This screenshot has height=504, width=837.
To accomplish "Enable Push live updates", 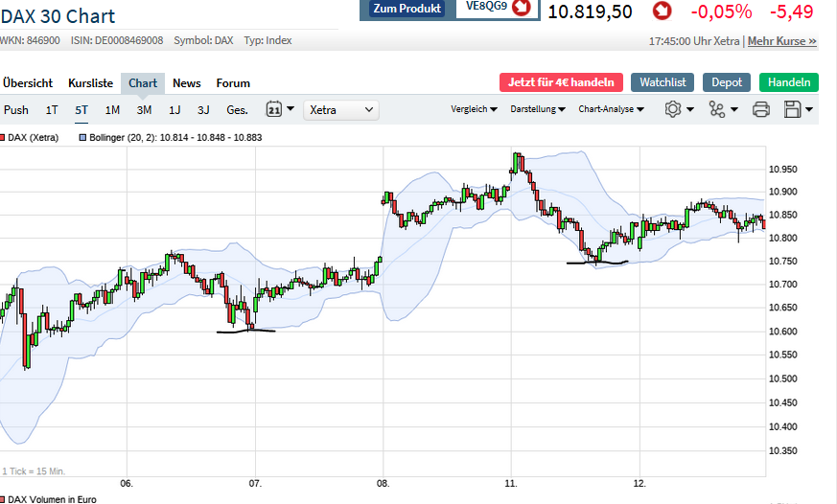I will click(16, 110).
